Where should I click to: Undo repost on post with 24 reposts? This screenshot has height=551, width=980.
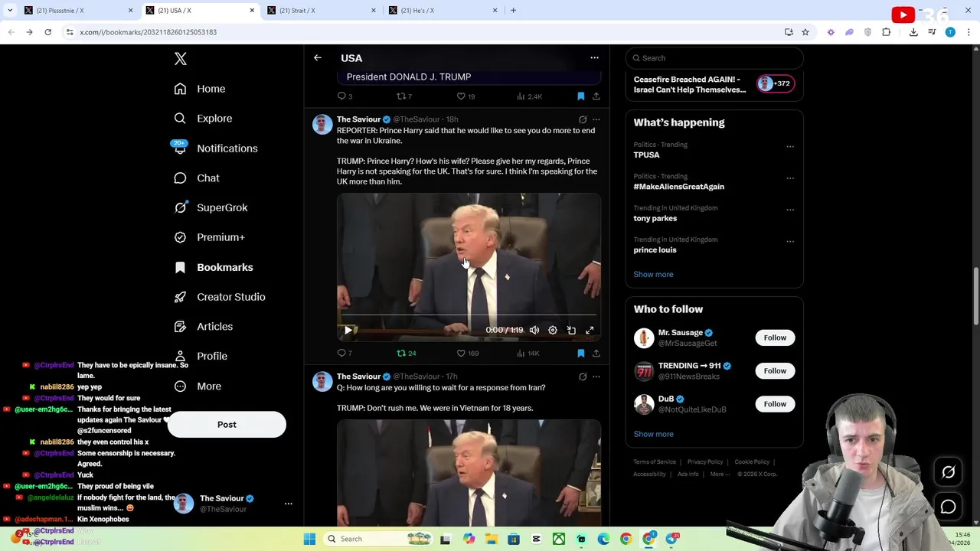(x=406, y=354)
